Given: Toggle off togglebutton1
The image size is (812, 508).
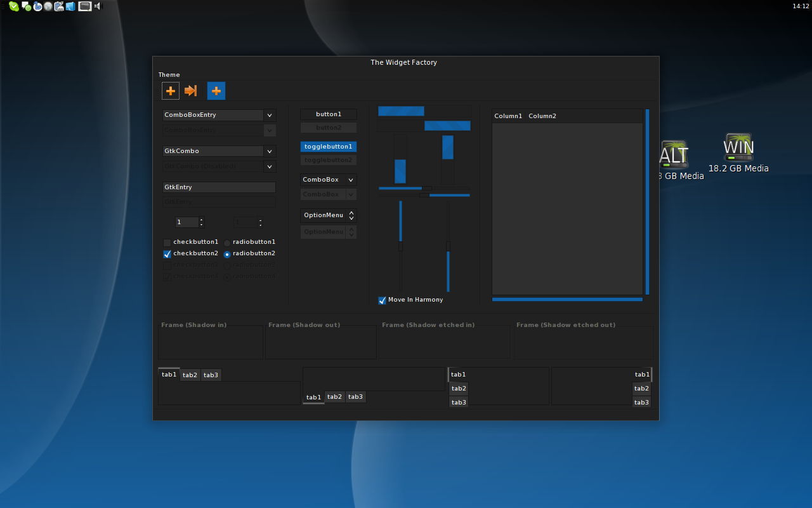Looking at the screenshot, I should point(329,147).
